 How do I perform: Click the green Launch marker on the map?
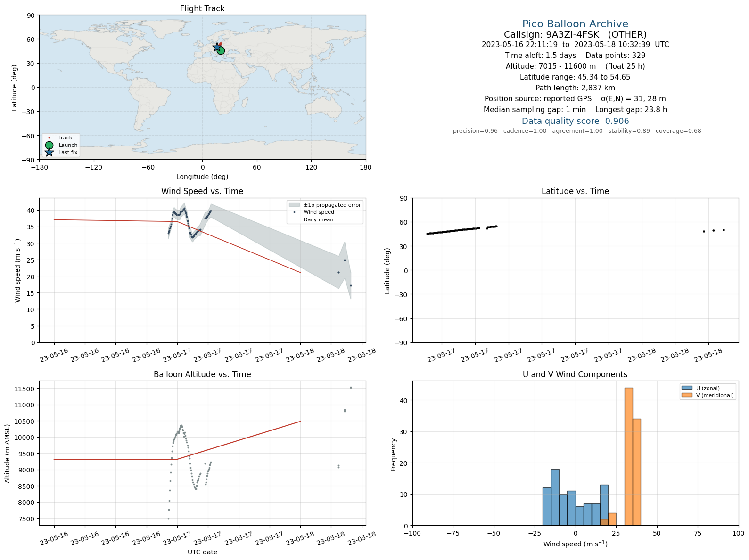(221, 51)
